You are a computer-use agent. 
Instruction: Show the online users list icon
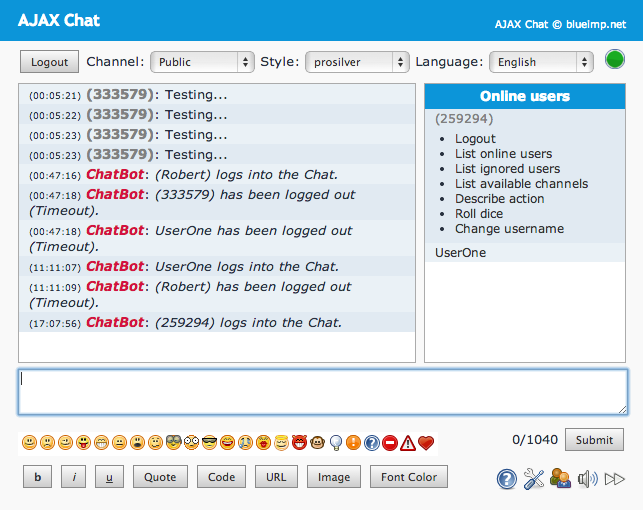(x=560, y=479)
